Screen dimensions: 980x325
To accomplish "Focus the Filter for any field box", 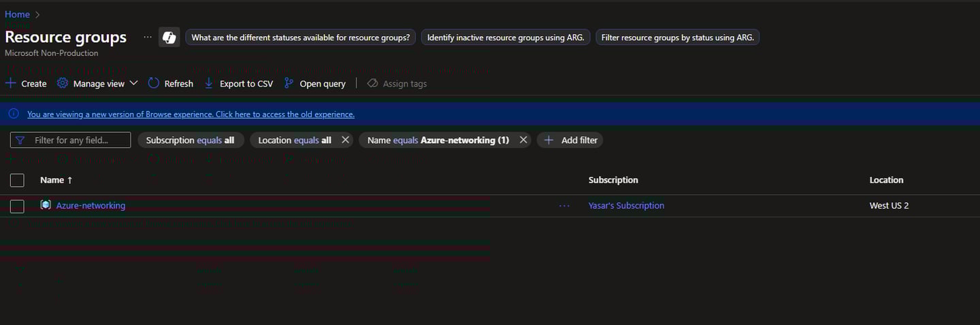I will (70, 140).
